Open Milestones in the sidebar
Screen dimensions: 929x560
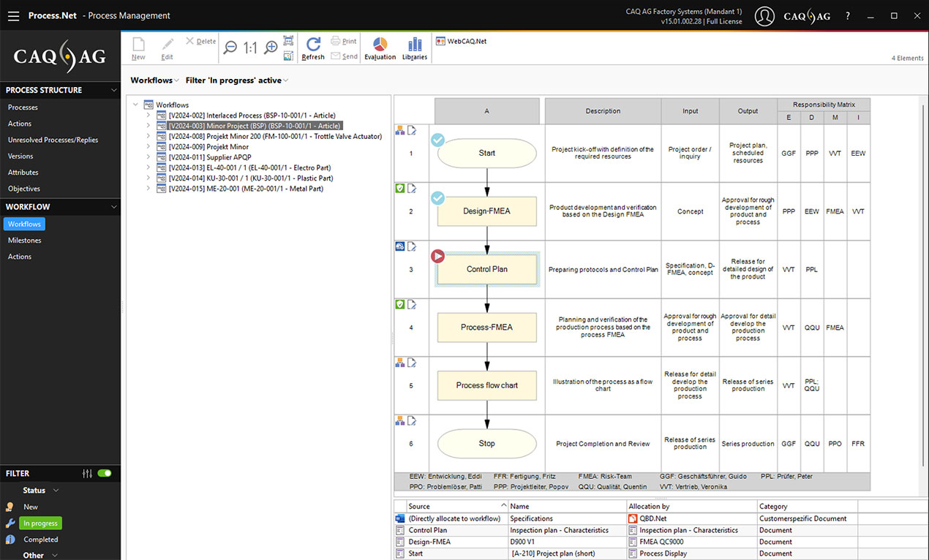24,241
